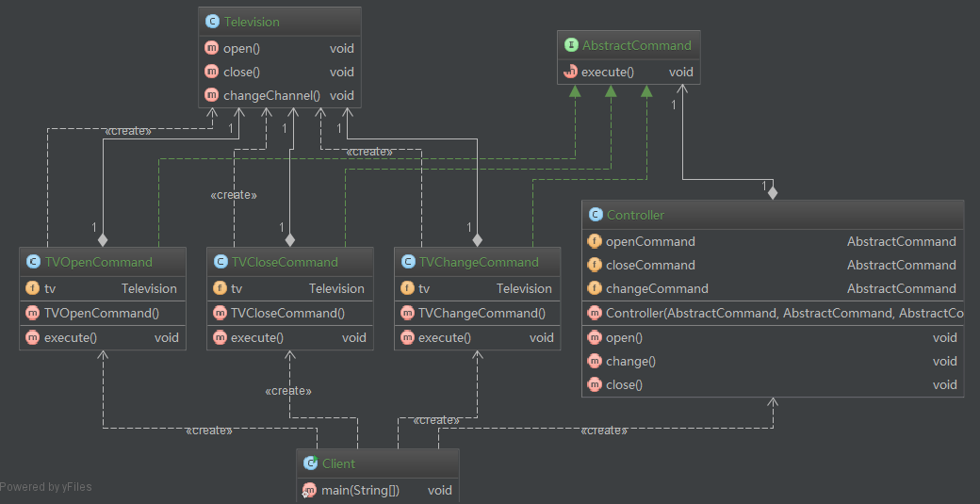Click Television type of TVChangeCommand tv field

pos(524,288)
